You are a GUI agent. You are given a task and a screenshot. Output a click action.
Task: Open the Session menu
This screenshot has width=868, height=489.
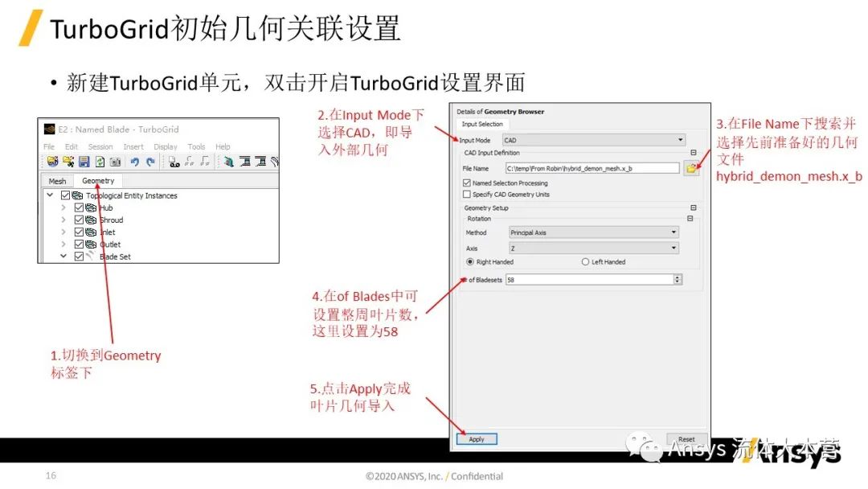100,146
